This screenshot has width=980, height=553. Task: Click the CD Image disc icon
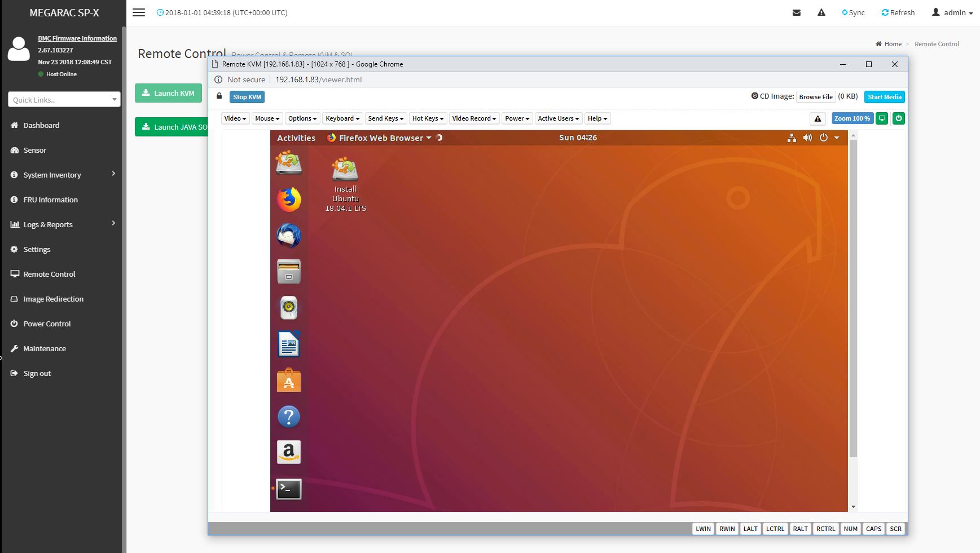pyautogui.click(x=755, y=96)
